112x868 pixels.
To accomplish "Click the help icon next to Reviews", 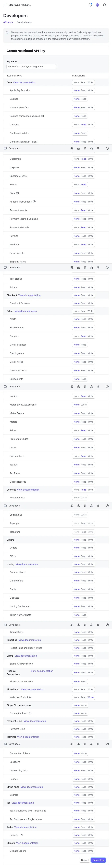I will pyautogui.click(x=21, y=835).
